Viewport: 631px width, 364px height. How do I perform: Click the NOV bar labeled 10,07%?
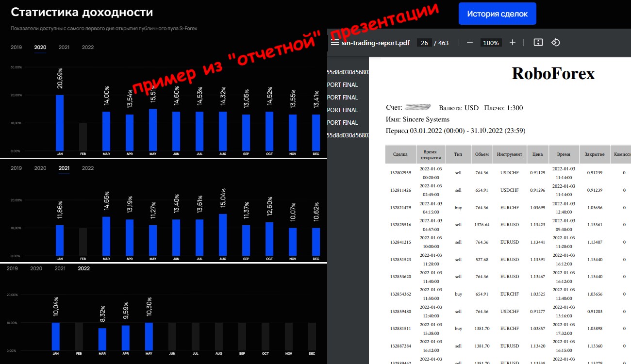click(293, 242)
